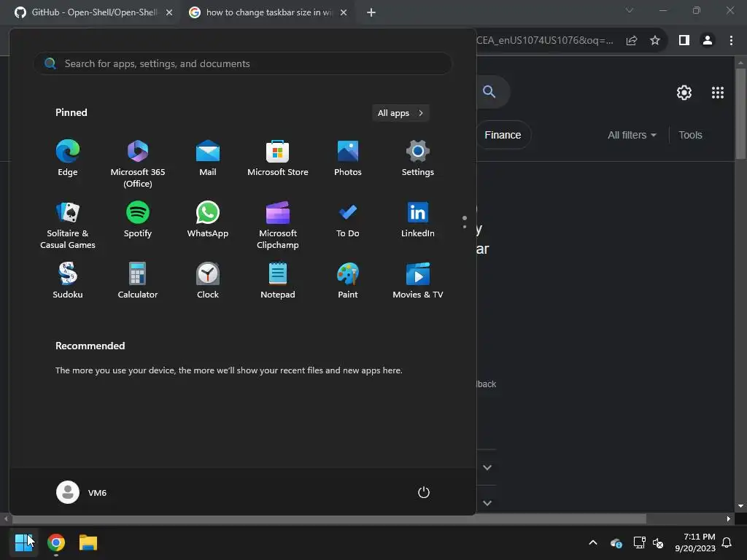This screenshot has width=747, height=560.
Task: Open the notifications bell
Action: click(727, 542)
